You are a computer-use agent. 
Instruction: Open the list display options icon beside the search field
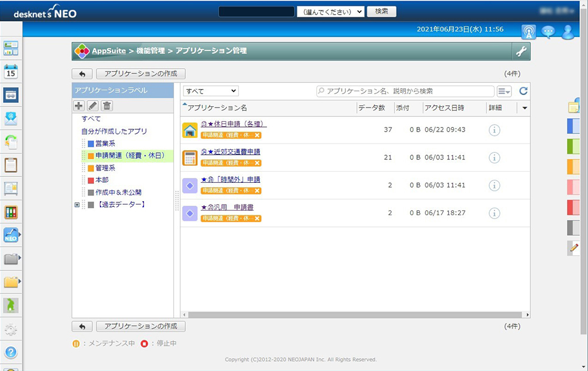pyautogui.click(x=505, y=91)
